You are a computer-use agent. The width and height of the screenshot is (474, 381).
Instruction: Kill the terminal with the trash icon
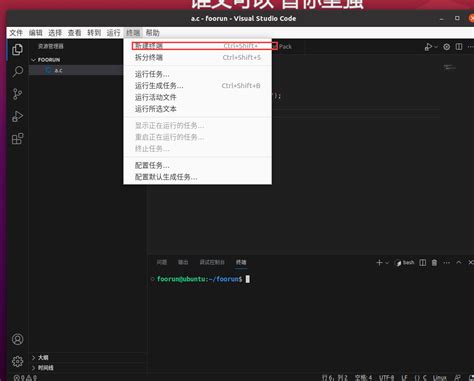(434, 263)
